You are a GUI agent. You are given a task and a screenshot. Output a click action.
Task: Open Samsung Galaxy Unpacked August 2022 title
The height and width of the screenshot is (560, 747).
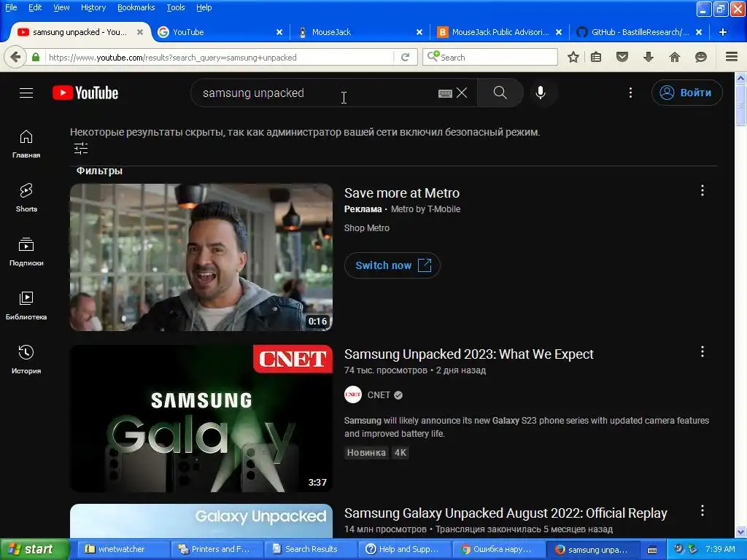506,513
